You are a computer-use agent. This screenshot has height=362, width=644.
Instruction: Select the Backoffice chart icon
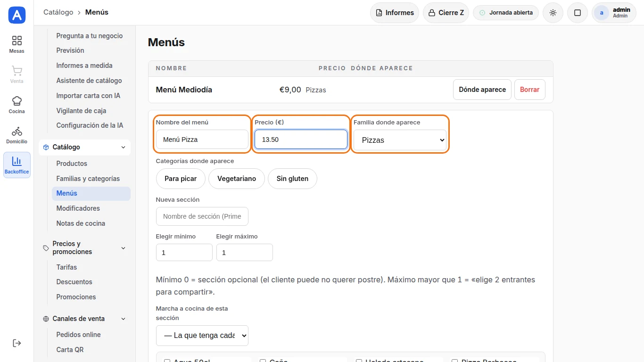[17, 165]
